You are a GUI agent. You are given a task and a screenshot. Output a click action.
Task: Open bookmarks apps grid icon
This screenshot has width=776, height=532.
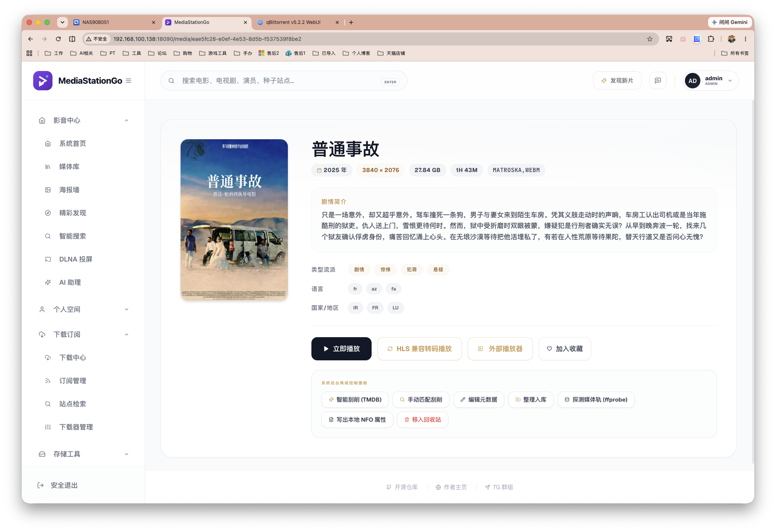[29, 53]
